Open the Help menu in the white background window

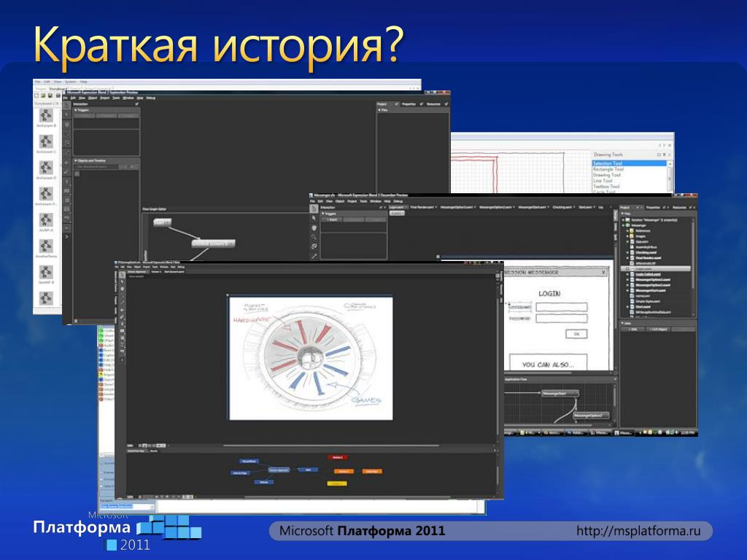click(x=83, y=82)
